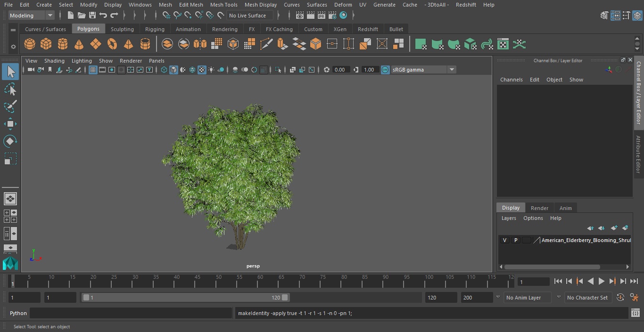Click the viewport gamma value 1.00 field
Viewport: 644px width, 332px height.
click(x=369, y=70)
